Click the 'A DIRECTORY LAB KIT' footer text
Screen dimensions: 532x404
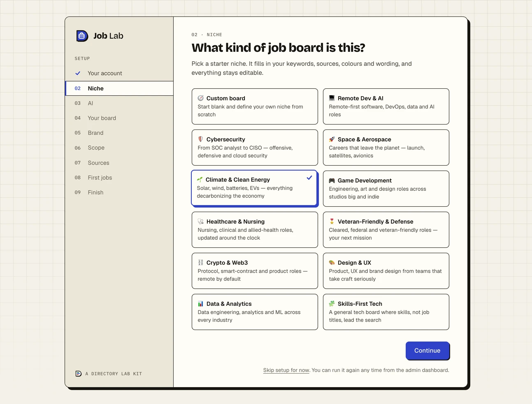(114, 374)
